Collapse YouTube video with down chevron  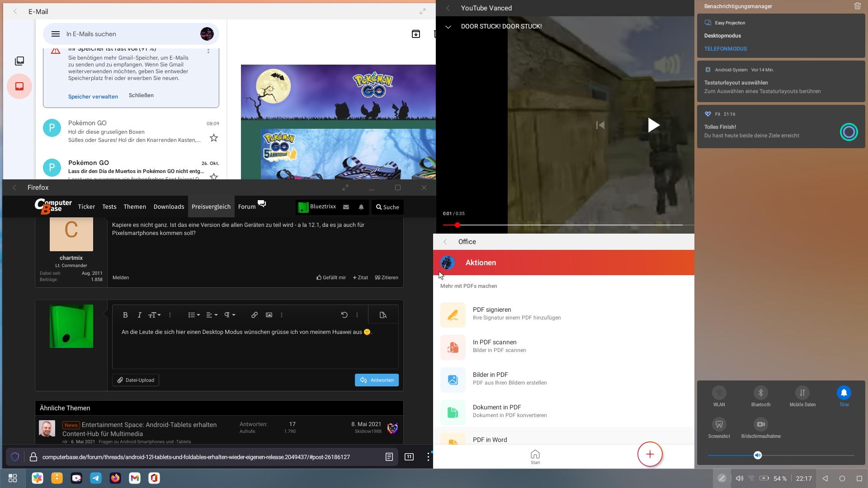coord(448,27)
